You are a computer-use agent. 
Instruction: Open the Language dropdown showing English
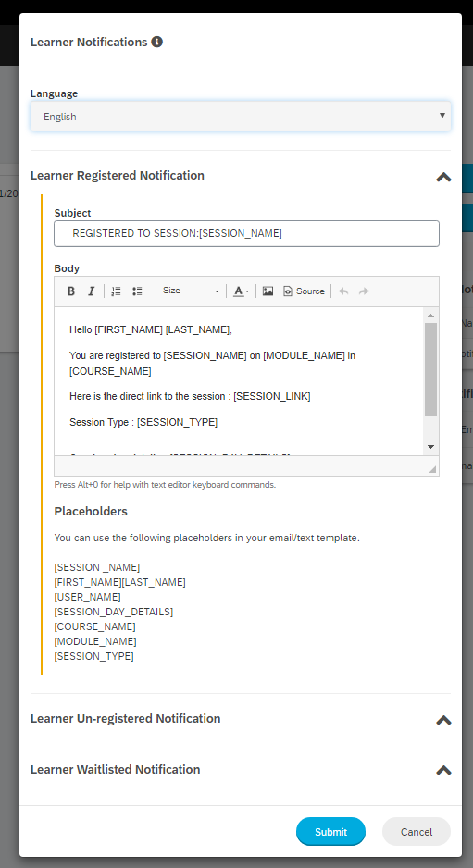coord(241,117)
